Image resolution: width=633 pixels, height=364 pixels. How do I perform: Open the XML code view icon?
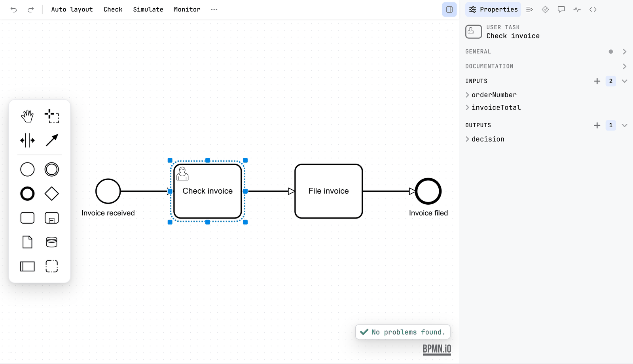coord(593,9)
